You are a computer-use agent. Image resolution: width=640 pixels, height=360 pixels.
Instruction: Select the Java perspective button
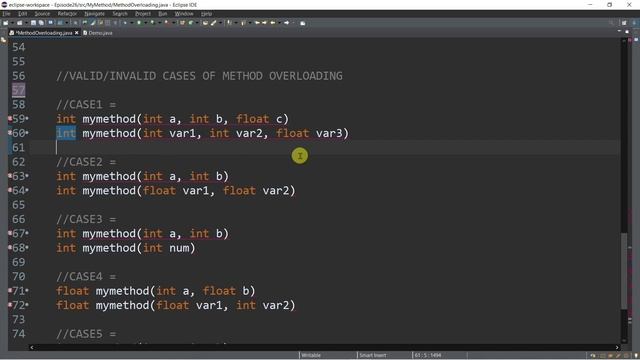[634, 23]
